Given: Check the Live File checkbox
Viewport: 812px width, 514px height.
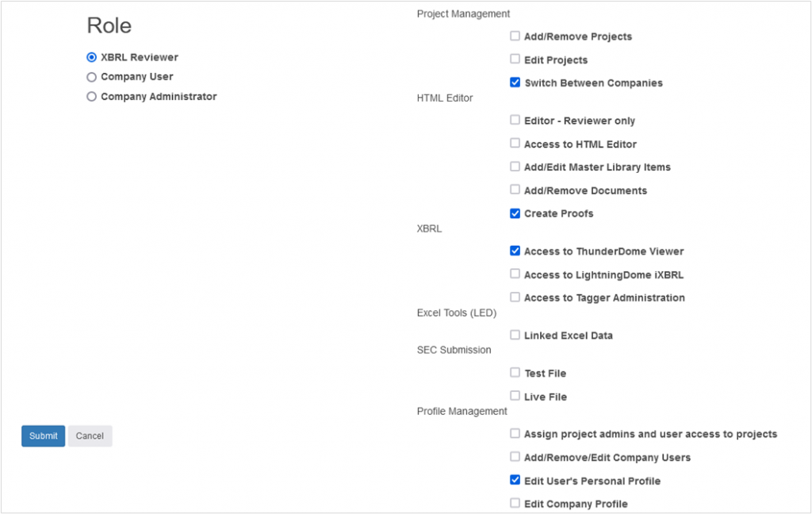Looking at the screenshot, I should 515,396.
